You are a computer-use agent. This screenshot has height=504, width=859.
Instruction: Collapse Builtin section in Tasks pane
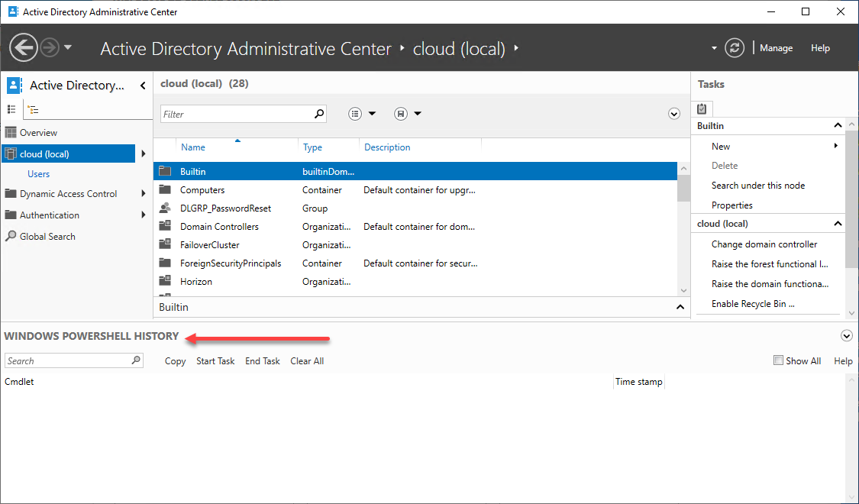click(838, 125)
